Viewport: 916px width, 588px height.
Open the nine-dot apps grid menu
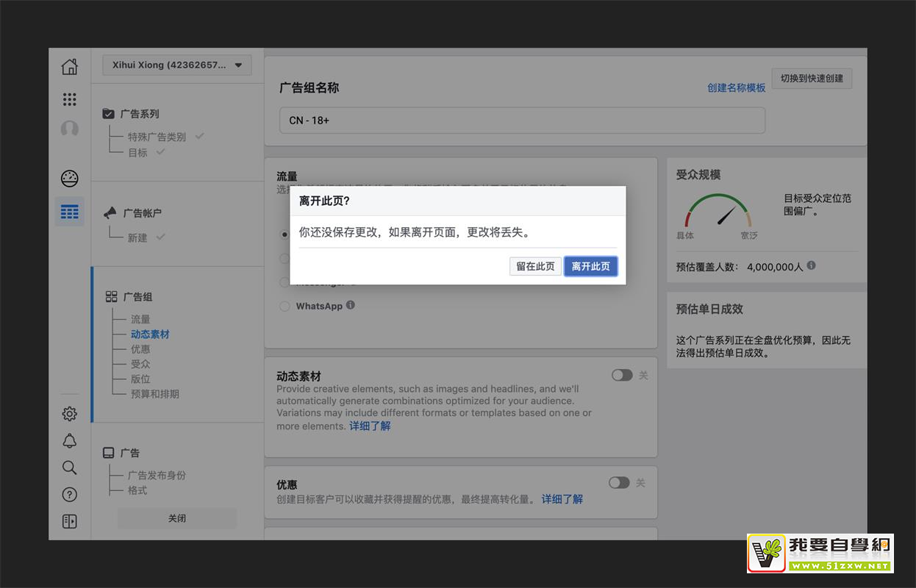pyautogui.click(x=69, y=99)
